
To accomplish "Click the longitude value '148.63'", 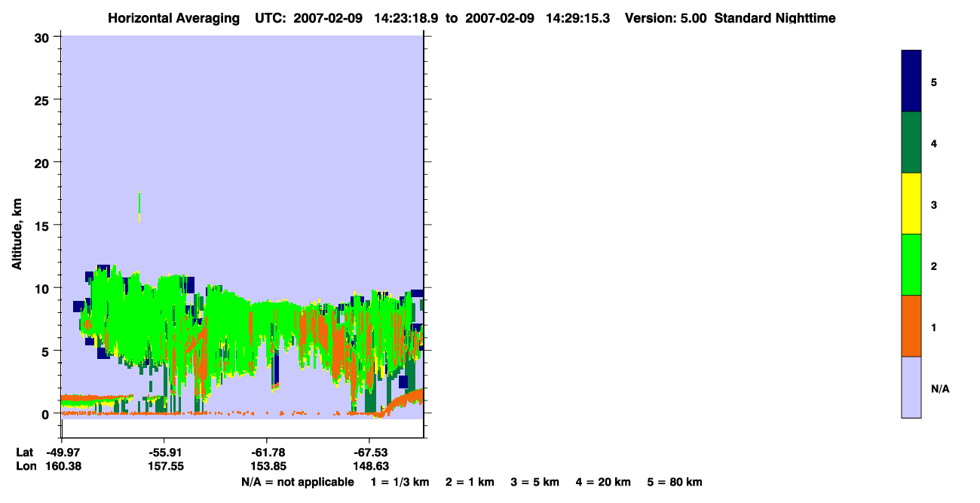I will [369, 466].
